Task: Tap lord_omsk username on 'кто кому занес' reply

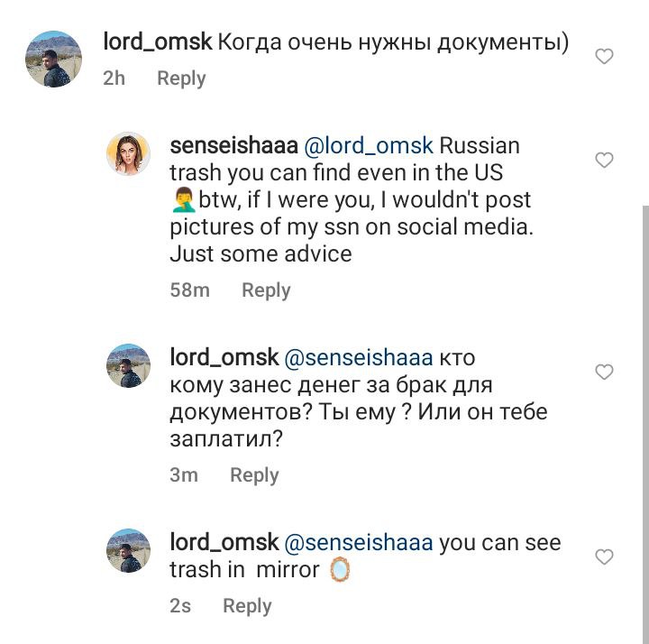Action: point(224,357)
